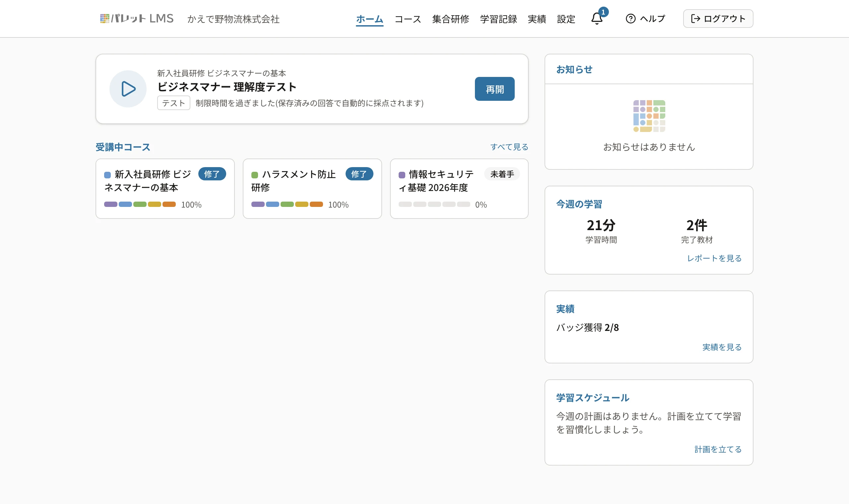Open 情報セキュリティ基礎 2026年度 course card
849x504 pixels.
(459, 189)
